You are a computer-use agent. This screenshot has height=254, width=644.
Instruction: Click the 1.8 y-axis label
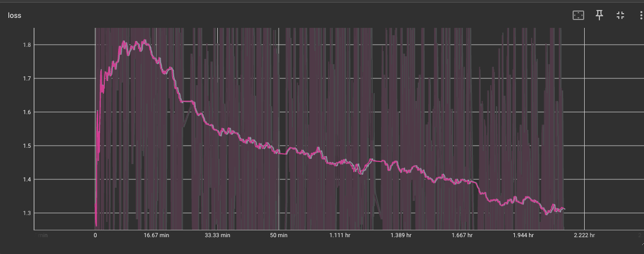click(26, 45)
